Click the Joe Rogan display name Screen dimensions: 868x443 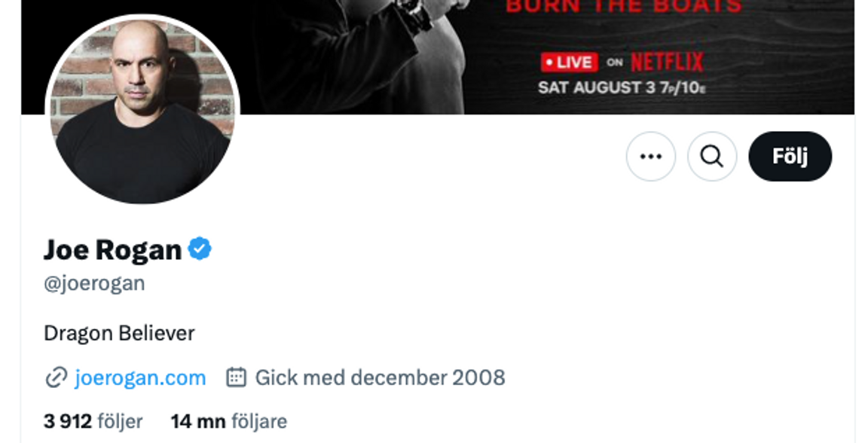tap(112, 249)
